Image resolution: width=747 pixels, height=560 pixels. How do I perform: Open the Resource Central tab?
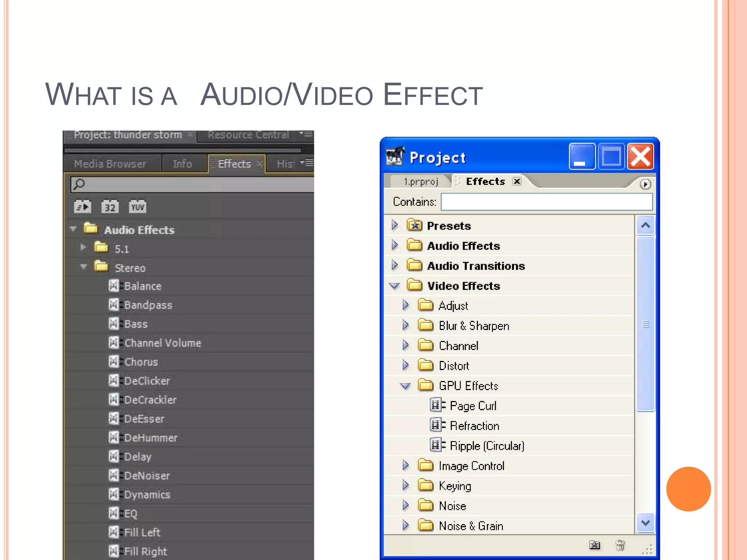(x=248, y=135)
